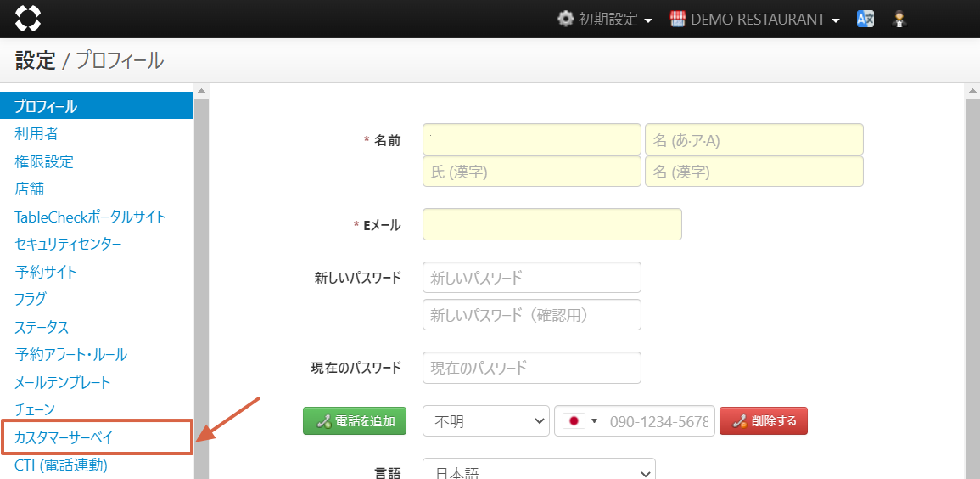Open the 不明 phone type dropdown
Viewport: 980px width, 479px height.
pos(486,421)
